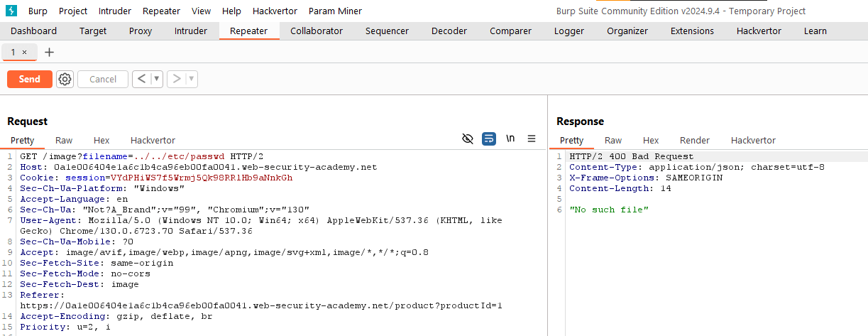868x336 pixels.
Task: Click the Burp Suite logo icon
Action: click(11, 11)
